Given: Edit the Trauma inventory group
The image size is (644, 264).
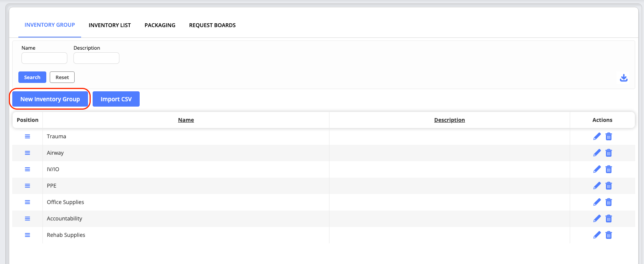Looking at the screenshot, I should pyautogui.click(x=597, y=136).
